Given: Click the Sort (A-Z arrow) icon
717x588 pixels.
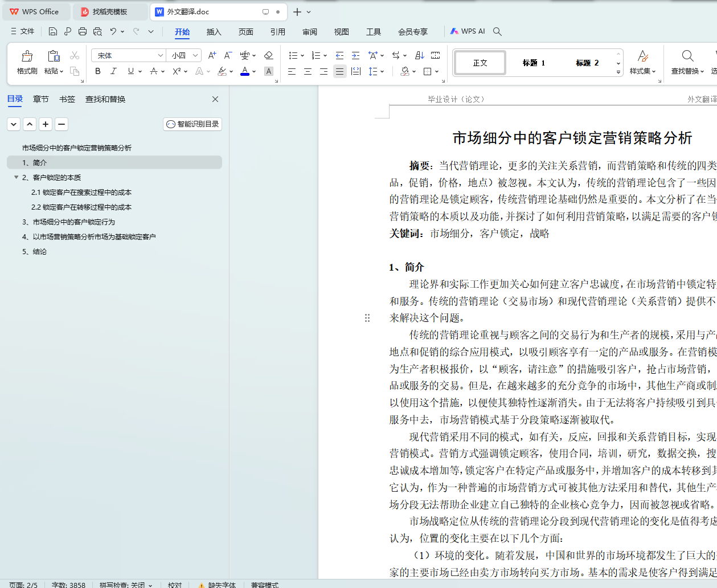Looking at the screenshot, I should point(420,55).
